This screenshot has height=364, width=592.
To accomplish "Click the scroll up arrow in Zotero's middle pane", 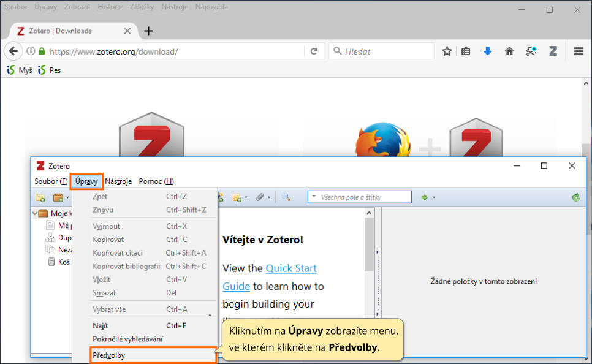I will 369,213.
